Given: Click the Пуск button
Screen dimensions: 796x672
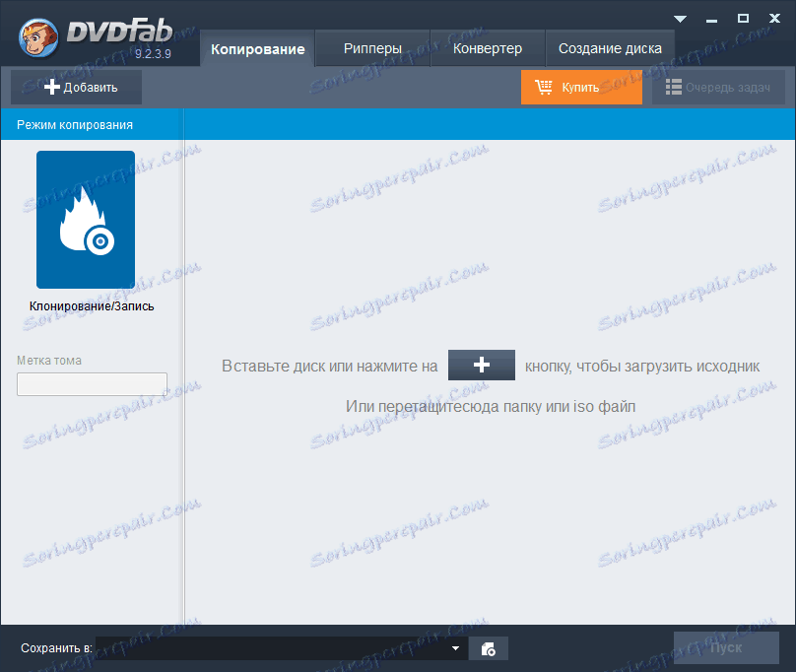Looking at the screenshot, I should (726, 647).
